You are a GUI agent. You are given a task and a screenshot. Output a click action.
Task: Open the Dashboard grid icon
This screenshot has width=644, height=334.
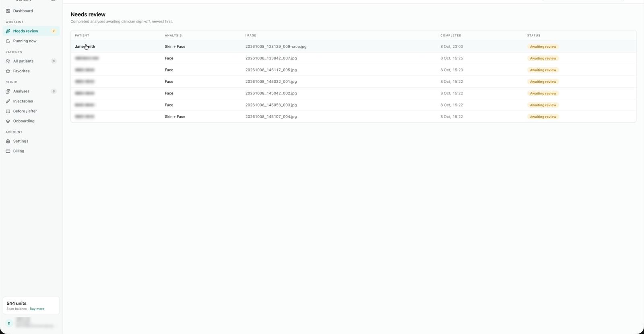[8, 11]
